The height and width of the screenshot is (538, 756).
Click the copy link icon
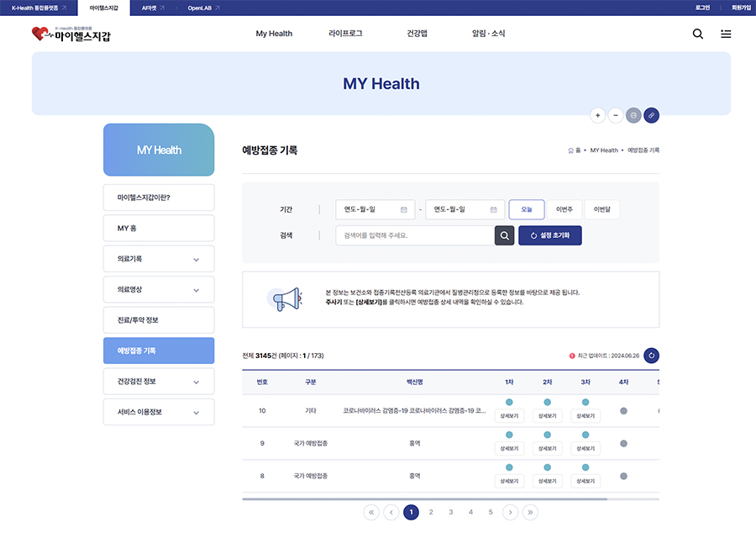click(x=651, y=115)
